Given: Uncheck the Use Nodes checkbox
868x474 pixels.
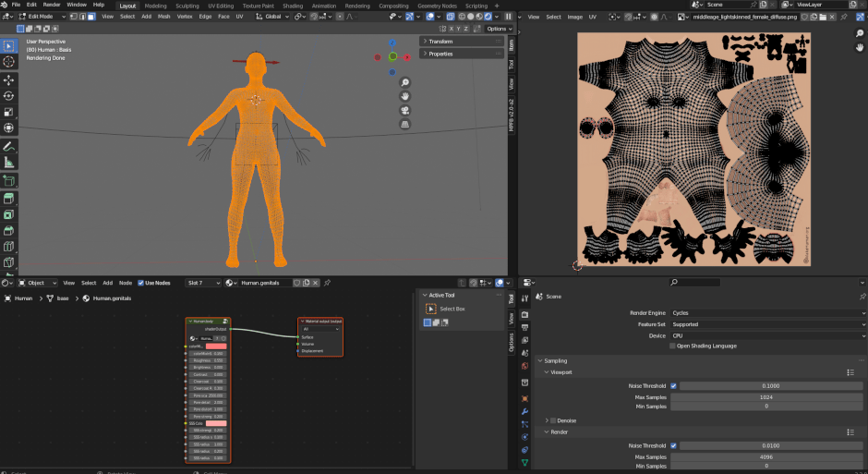Looking at the screenshot, I should tap(141, 283).
